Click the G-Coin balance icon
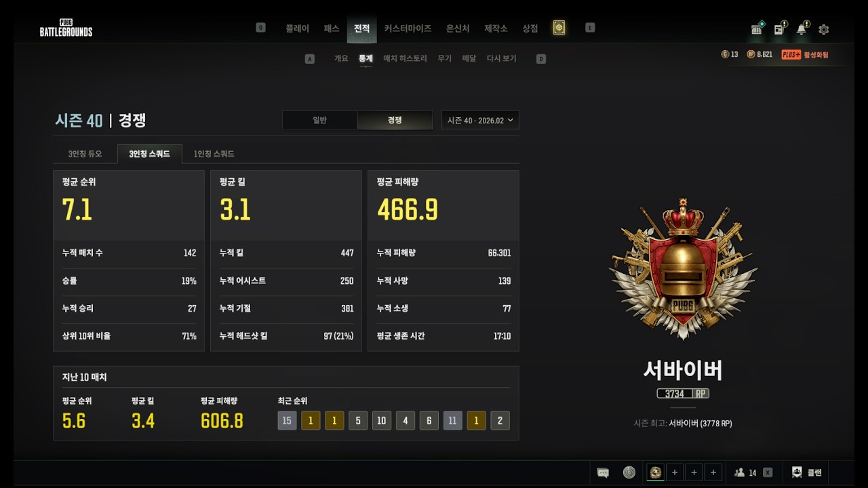868x488 pixels. coord(725,54)
